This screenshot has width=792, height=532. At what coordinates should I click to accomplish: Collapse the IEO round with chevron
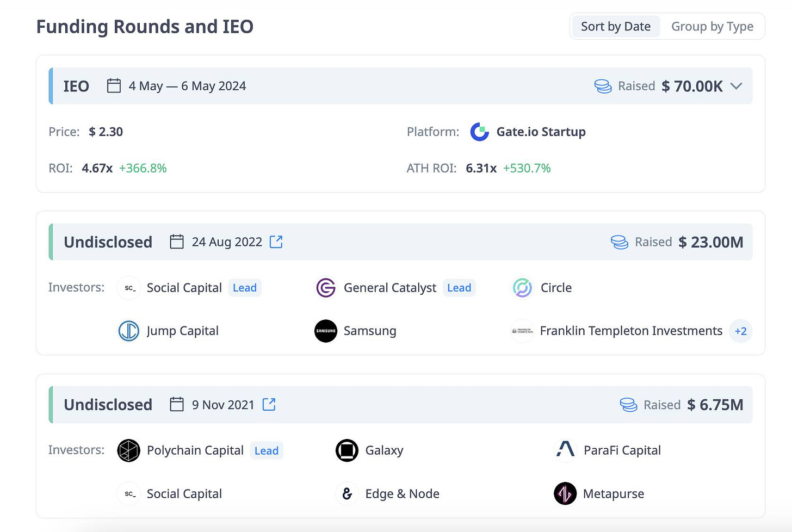point(736,86)
